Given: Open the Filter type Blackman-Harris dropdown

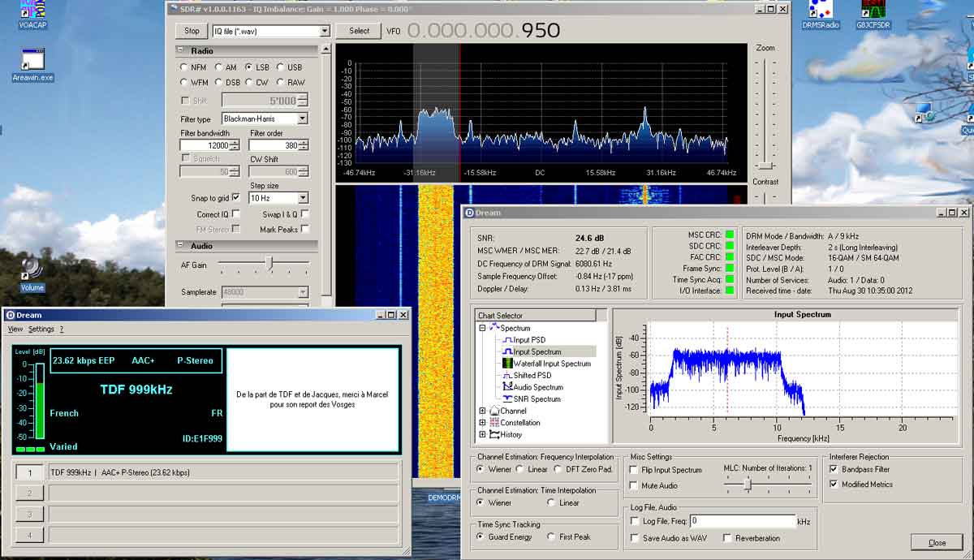Looking at the screenshot, I should pyautogui.click(x=265, y=118).
